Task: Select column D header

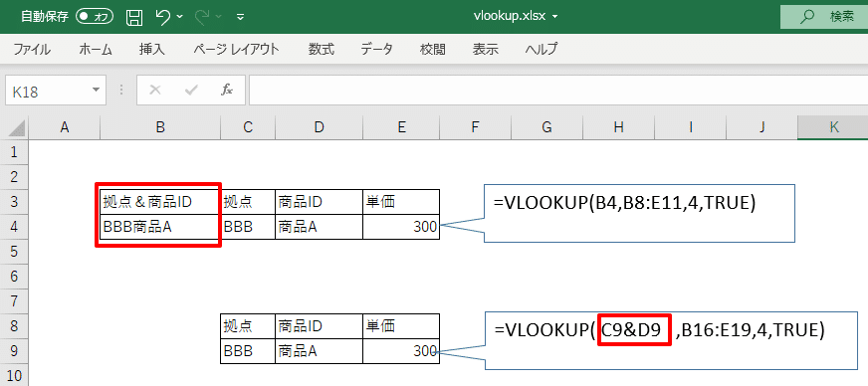Action: pos(319,128)
